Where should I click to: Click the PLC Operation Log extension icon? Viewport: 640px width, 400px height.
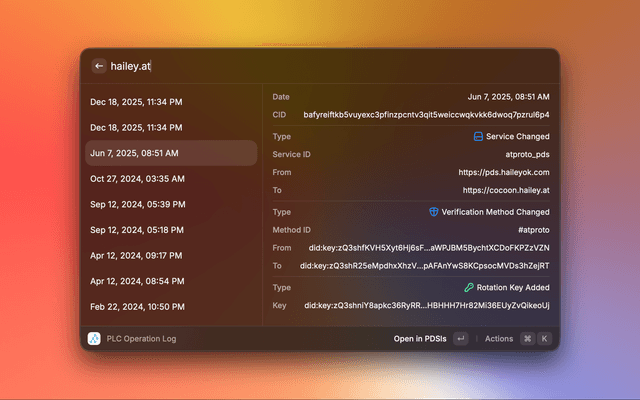pyautogui.click(x=94, y=339)
